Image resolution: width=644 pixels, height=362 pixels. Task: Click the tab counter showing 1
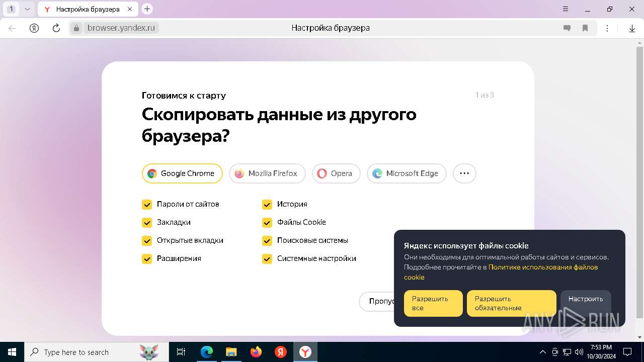12,9
